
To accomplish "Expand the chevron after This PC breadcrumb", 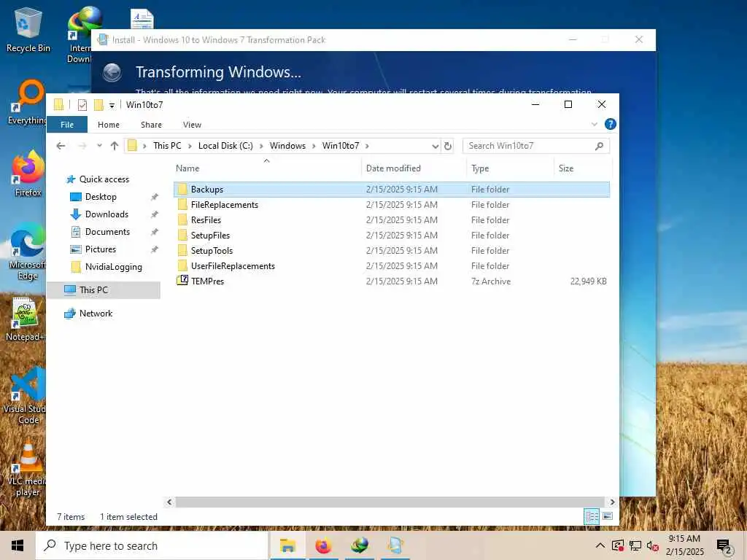I will [x=190, y=146].
